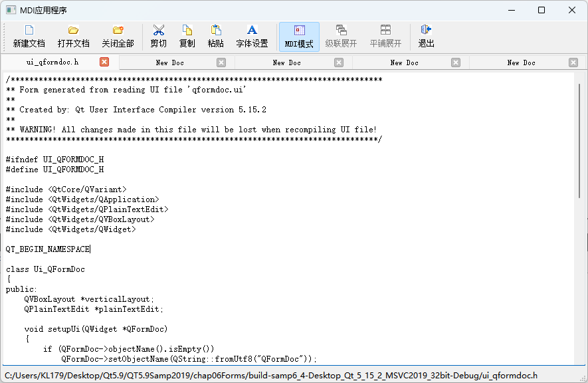Image resolution: width=588 pixels, height=383 pixels.
Task: Switch to the ui_qformdoc.h tab
Action: (52, 63)
